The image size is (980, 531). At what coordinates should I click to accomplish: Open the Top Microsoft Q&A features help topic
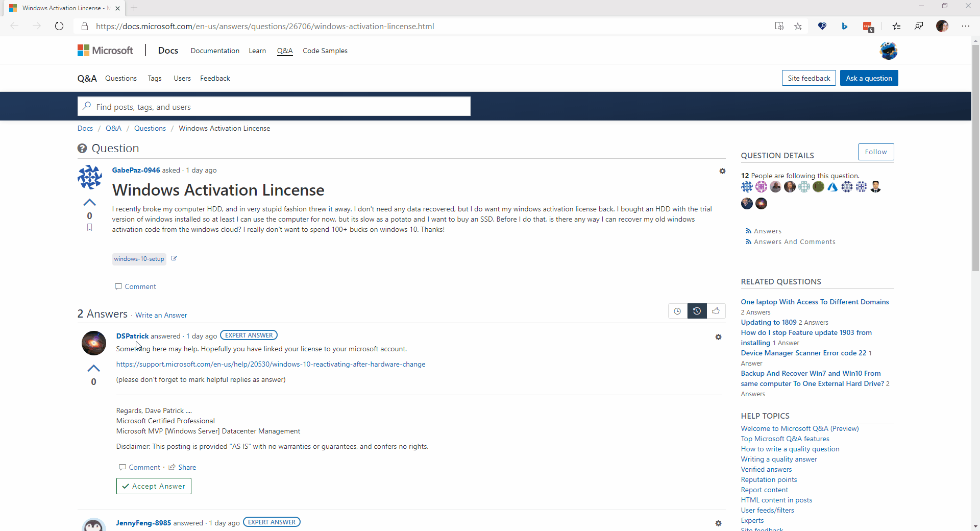tap(785, 439)
